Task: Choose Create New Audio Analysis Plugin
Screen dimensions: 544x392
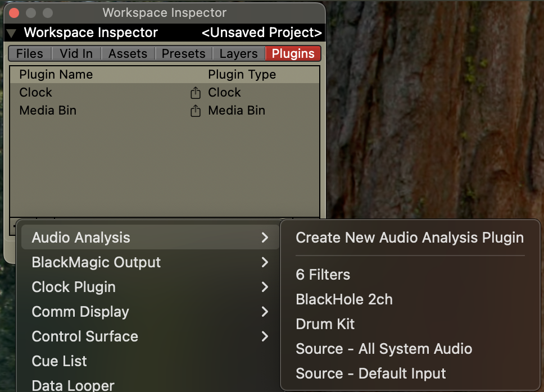Action: click(410, 238)
